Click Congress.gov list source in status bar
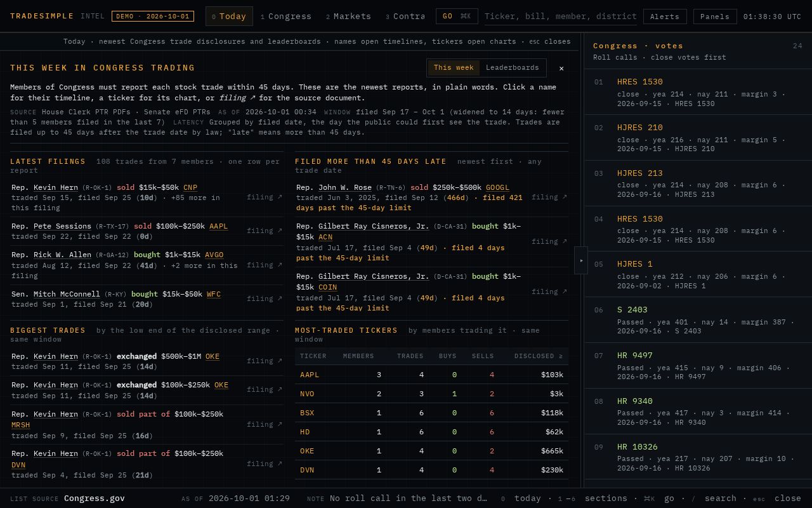This screenshot has height=508, width=812. (95, 498)
